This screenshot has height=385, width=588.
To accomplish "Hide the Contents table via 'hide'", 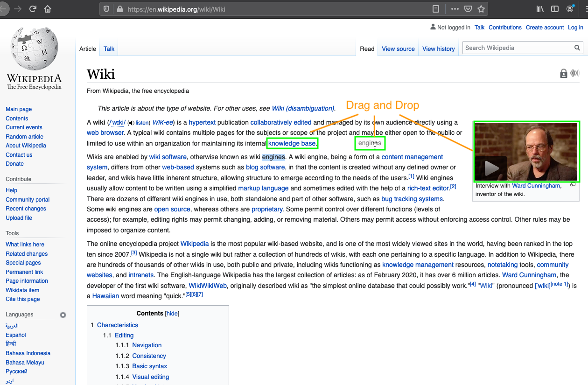I will 172,314.
